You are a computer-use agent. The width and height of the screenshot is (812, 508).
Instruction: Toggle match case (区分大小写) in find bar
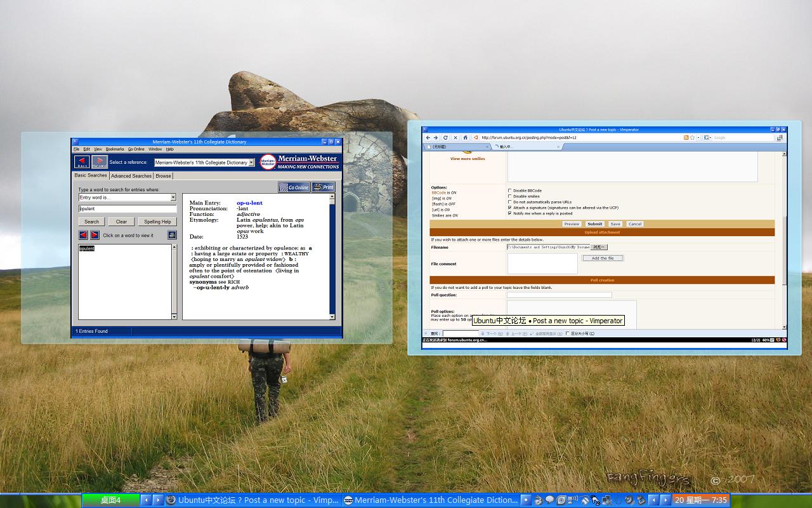tap(568, 333)
